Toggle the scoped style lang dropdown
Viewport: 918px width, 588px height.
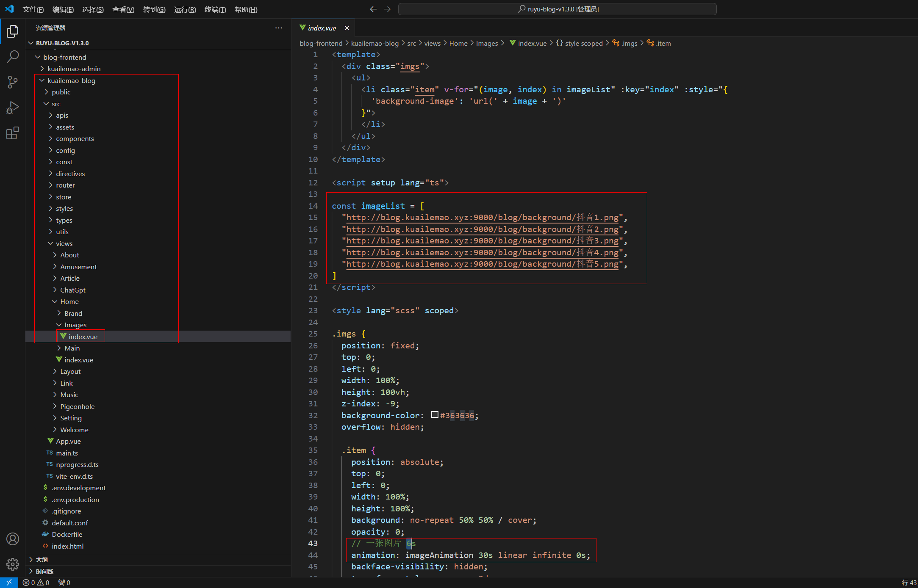(582, 44)
